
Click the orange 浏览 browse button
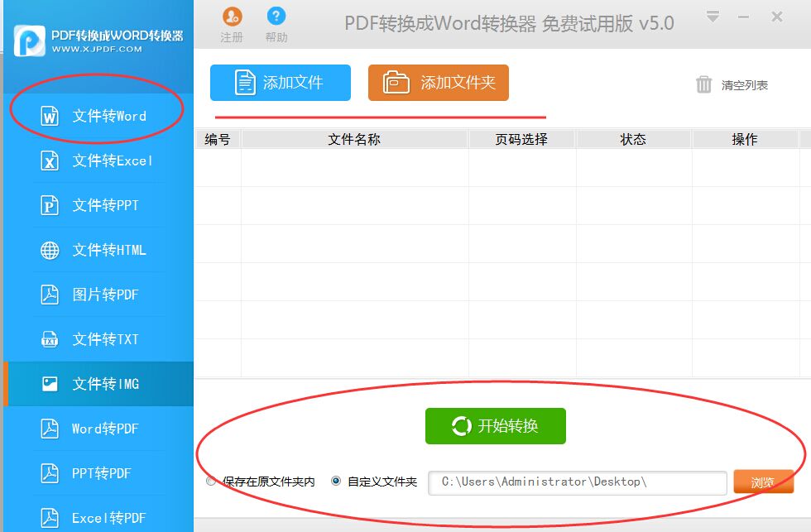[763, 482]
